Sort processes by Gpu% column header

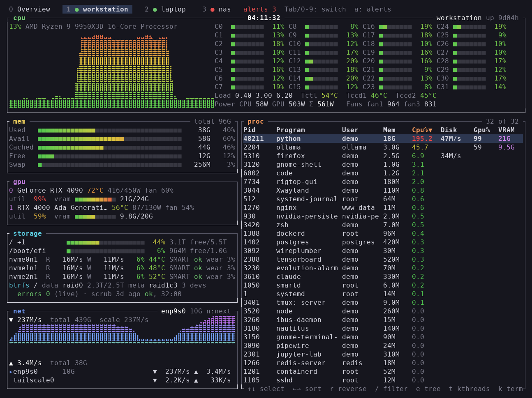click(x=482, y=130)
